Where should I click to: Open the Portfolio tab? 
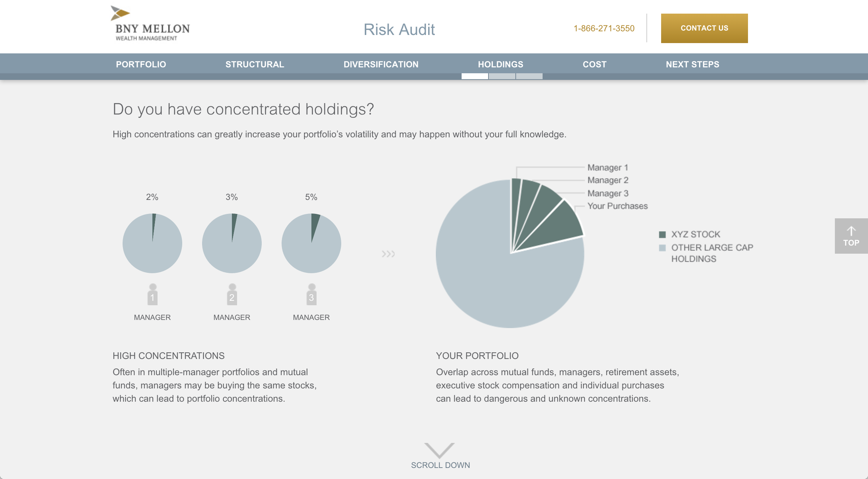(141, 64)
